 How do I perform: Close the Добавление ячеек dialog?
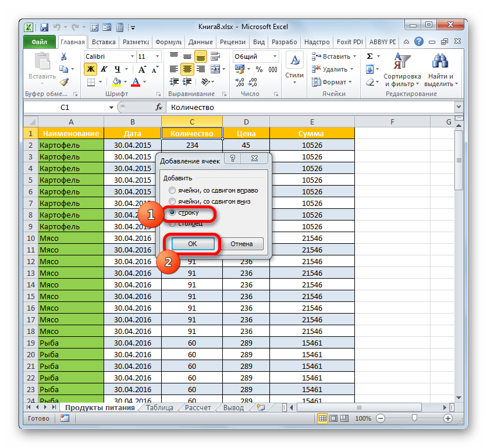pyautogui.click(x=254, y=158)
